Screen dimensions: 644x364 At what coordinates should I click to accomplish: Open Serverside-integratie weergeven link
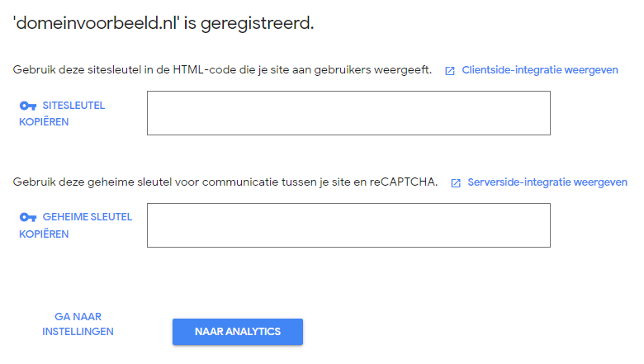click(547, 182)
